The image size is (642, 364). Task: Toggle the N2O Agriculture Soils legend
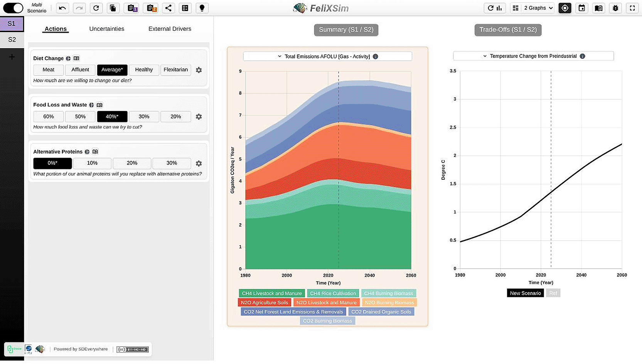pos(265,303)
